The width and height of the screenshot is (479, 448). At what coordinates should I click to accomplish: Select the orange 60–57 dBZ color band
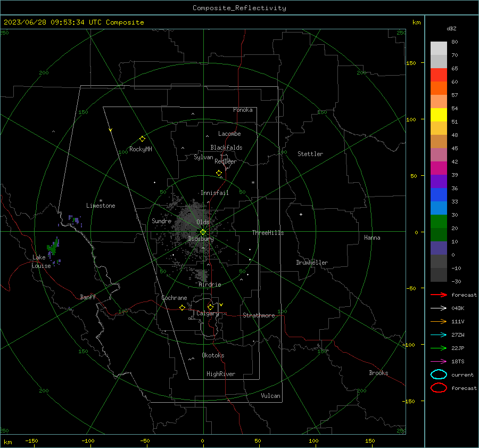pos(439,88)
